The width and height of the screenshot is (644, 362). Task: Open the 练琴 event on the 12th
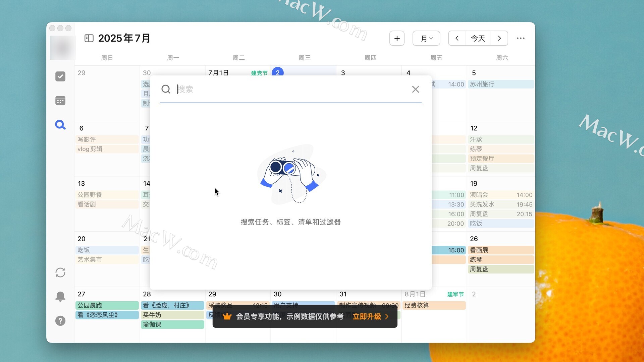(501, 149)
